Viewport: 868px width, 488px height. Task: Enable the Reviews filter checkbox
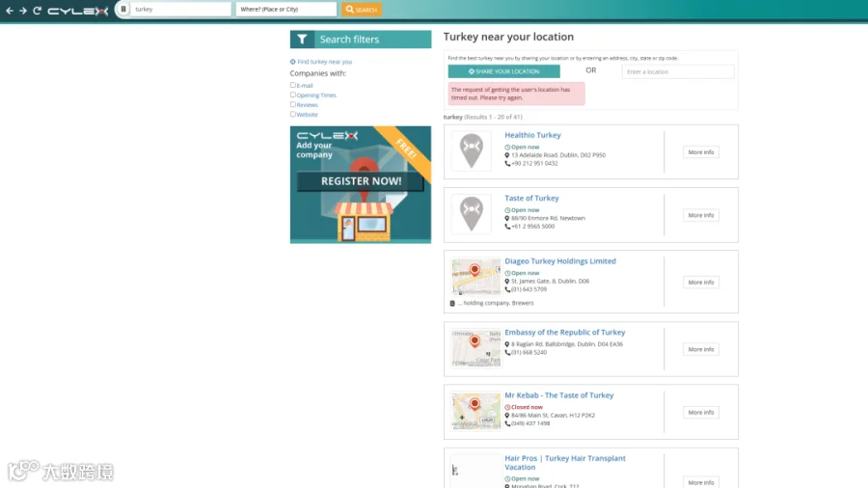pyautogui.click(x=293, y=104)
